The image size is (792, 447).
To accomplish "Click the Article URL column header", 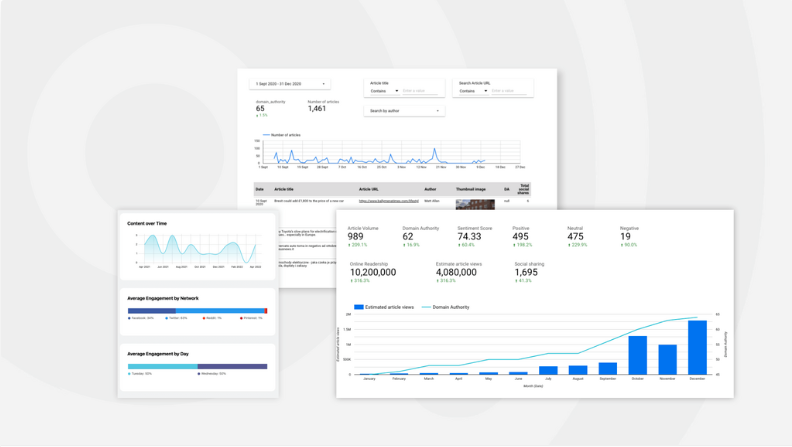I will point(369,189).
